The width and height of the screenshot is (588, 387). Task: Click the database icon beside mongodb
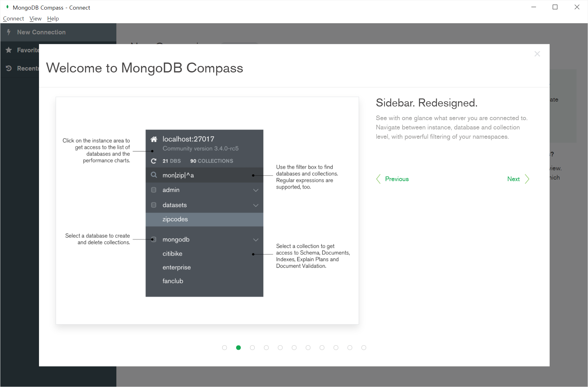coord(153,239)
